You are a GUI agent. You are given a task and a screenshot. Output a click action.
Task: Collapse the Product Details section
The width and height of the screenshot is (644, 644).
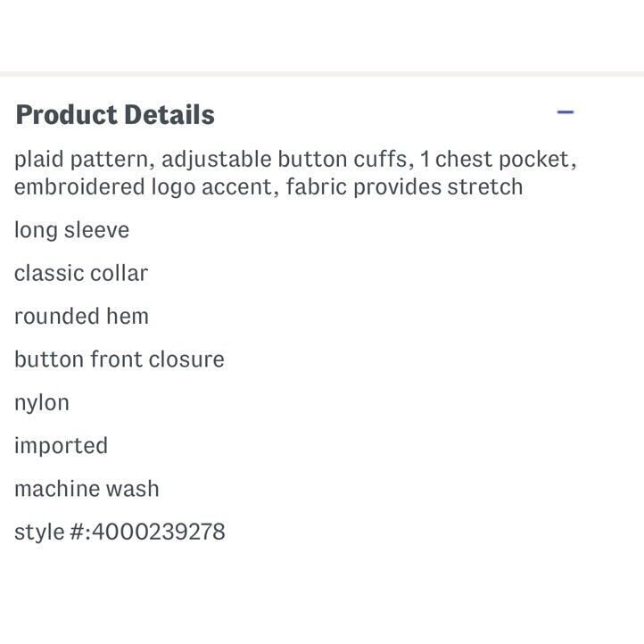566,111
